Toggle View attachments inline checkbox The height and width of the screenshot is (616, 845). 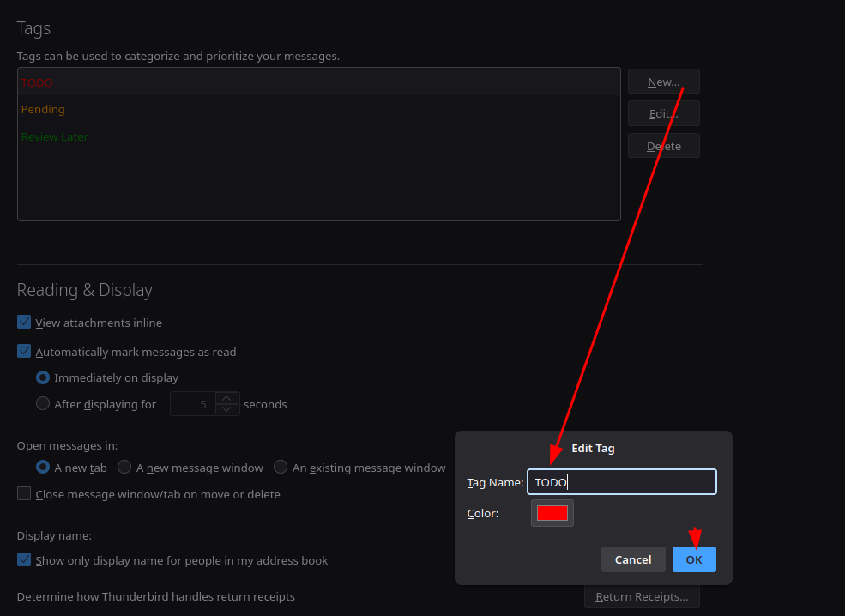click(24, 323)
